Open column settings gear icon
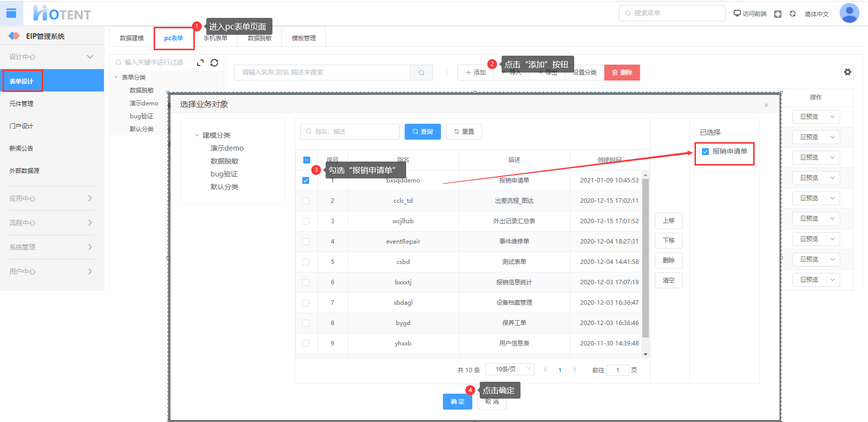This screenshot has height=422, width=868. click(848, 72)
